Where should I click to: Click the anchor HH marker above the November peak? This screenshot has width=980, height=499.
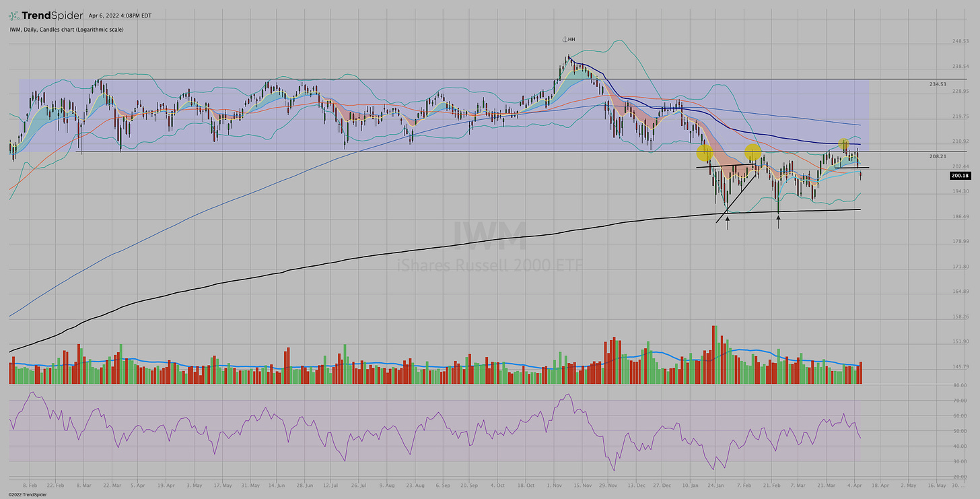569,40
